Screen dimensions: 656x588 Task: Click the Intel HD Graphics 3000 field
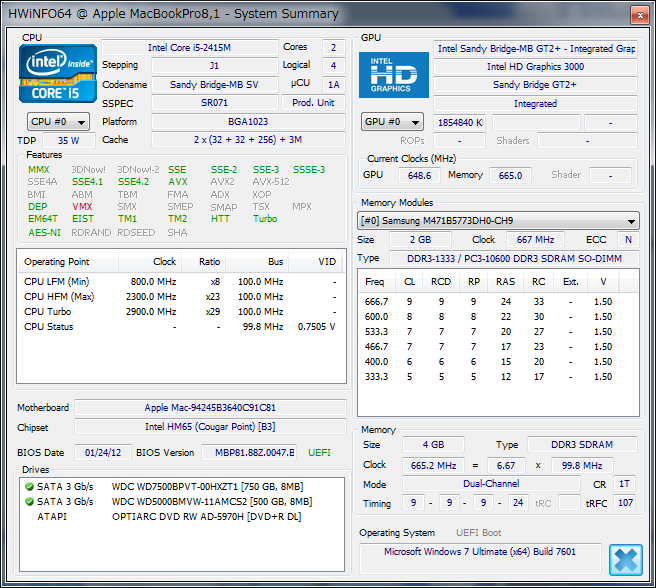[535, 67]
